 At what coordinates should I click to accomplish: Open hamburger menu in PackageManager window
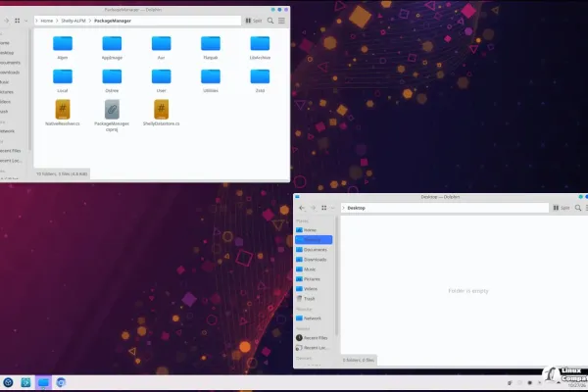coord(281,21)
